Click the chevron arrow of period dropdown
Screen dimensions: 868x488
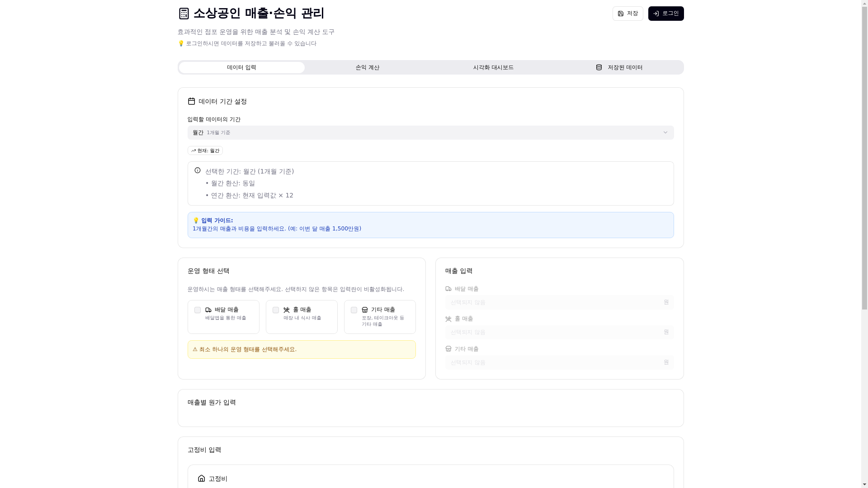point(665,132)
